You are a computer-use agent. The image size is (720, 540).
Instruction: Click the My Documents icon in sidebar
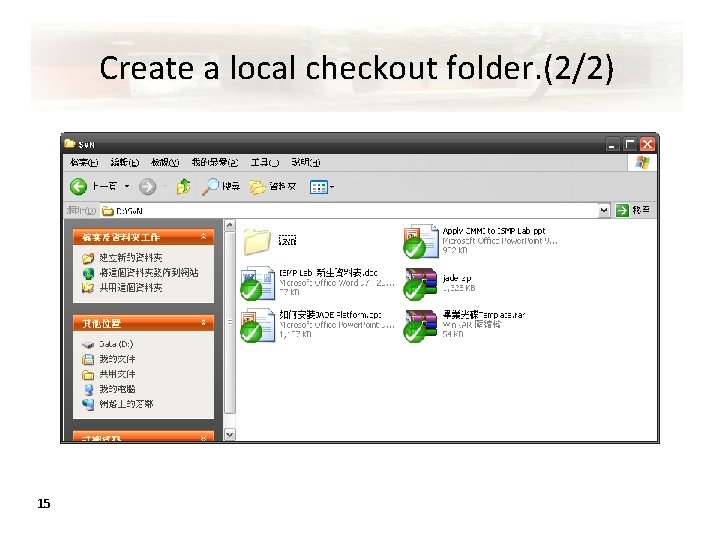click(x=88, y=360)
